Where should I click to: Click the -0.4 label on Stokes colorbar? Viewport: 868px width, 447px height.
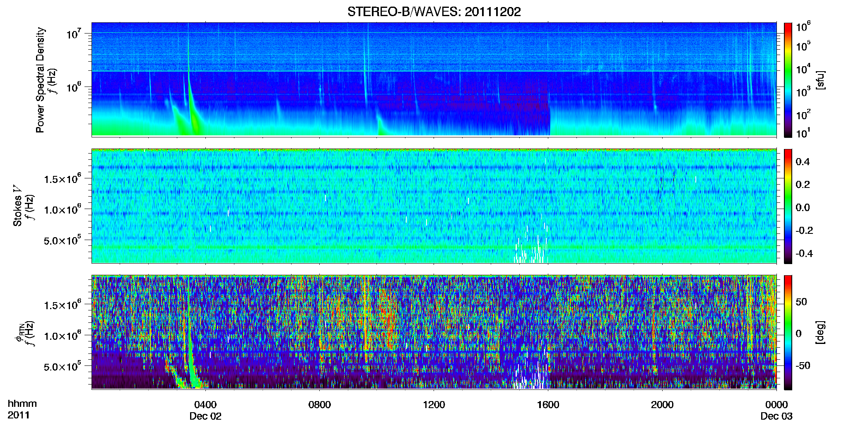point(804,253)
